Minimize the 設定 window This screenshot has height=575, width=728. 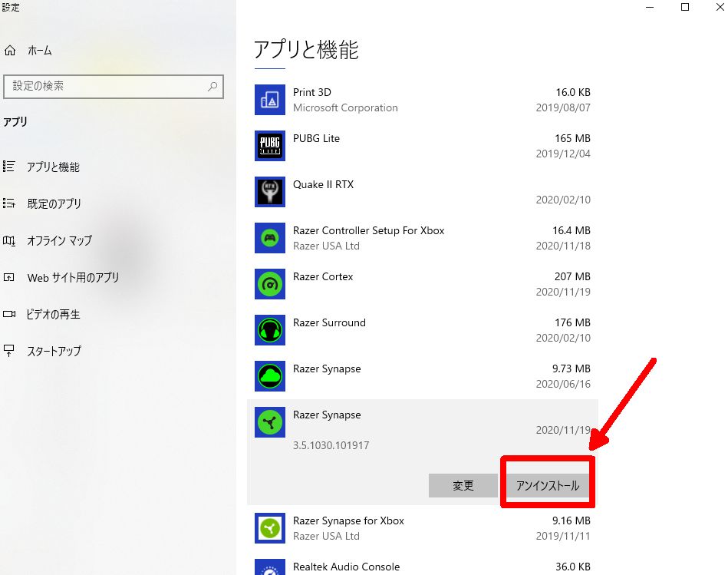650,7
